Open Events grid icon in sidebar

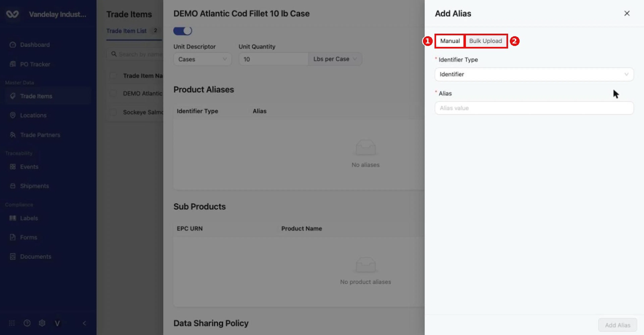pos(13,166)
